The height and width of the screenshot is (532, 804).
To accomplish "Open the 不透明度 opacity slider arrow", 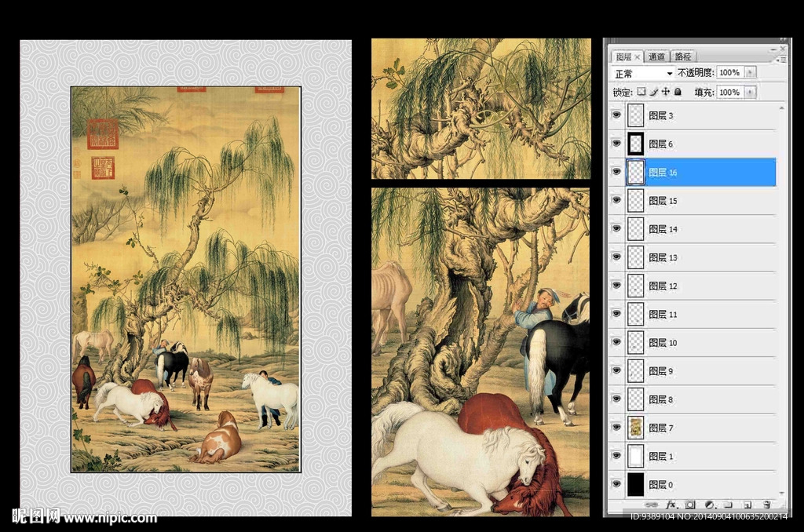I will pos(750,73).
